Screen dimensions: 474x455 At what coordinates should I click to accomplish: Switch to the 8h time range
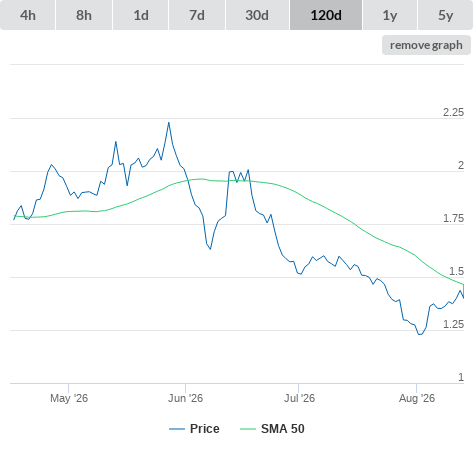click(84, 15)
